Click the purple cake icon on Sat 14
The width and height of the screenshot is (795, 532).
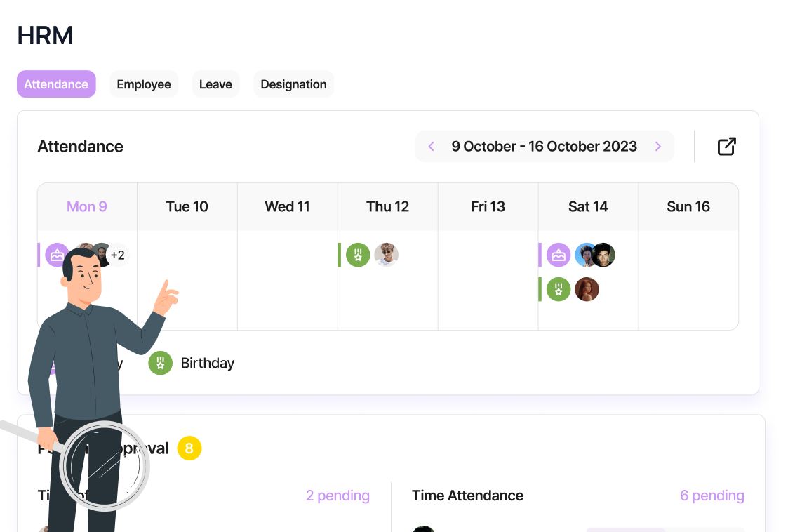coord(559,255)
